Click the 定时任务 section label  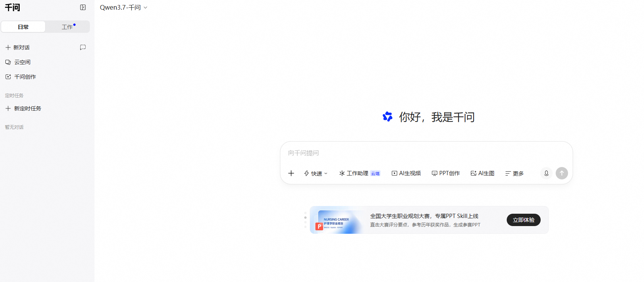tap(14, 95)
